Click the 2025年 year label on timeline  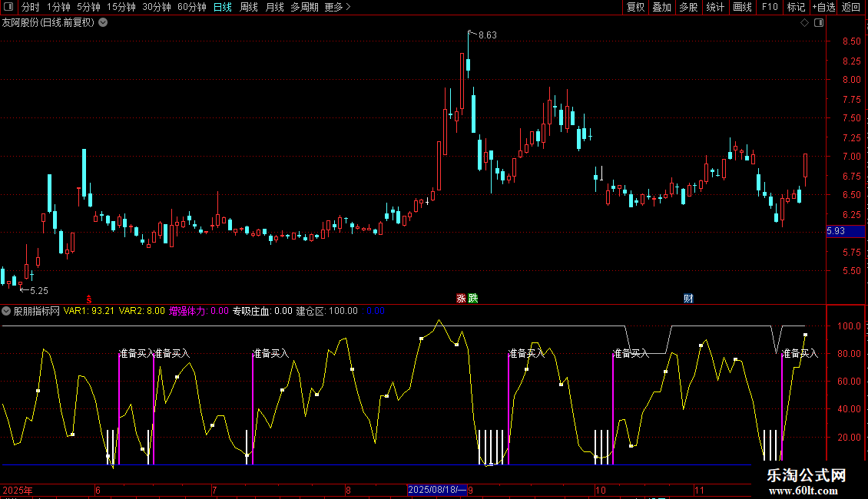click(x=18, y=490)
